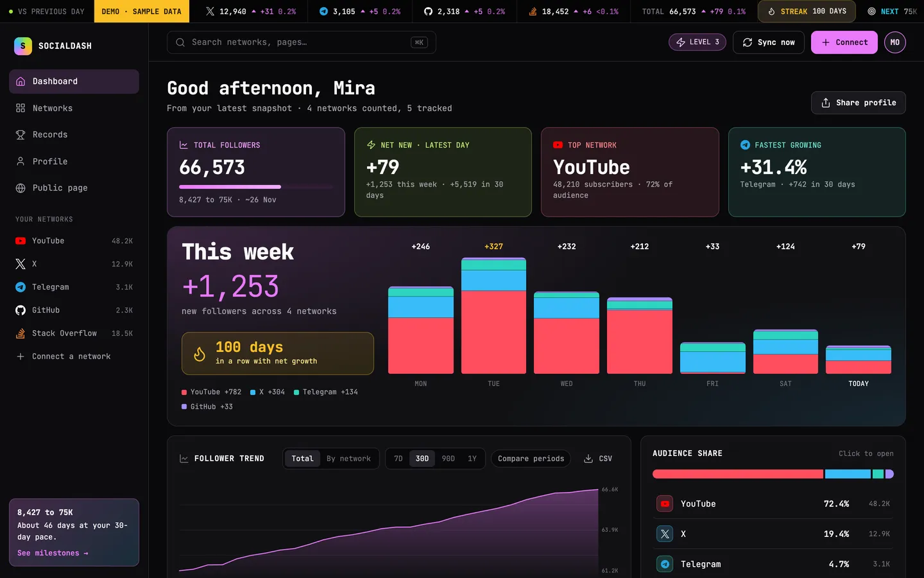The width and height of the screenshot is (924, 578).
Task: Switch trend view to Total
Action: tap(303, 459)
